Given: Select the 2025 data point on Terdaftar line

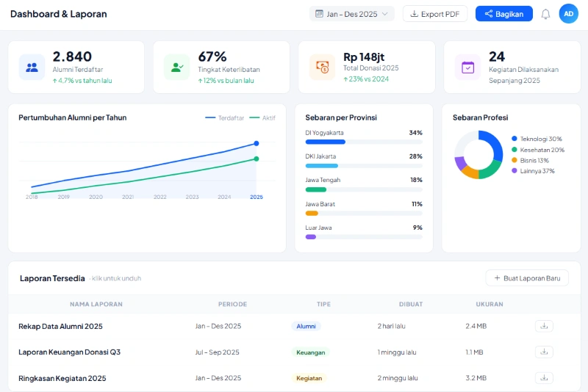Looking at the screenshot, I should pyautogui.click(x=256, y=144).
